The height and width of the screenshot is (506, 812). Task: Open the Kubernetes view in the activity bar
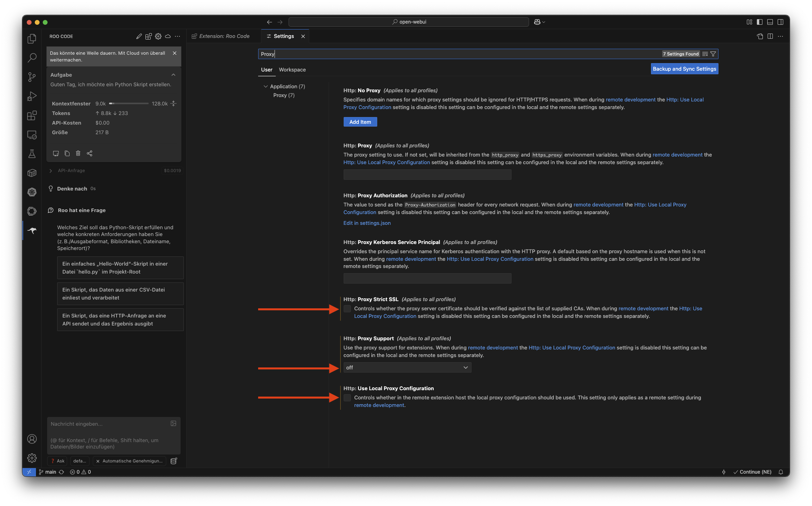click(32, 192)
